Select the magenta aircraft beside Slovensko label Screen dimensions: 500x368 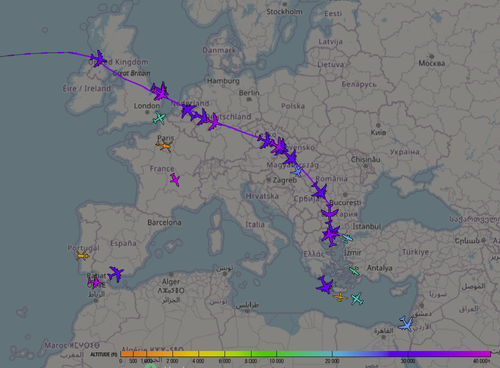point(279,147)
